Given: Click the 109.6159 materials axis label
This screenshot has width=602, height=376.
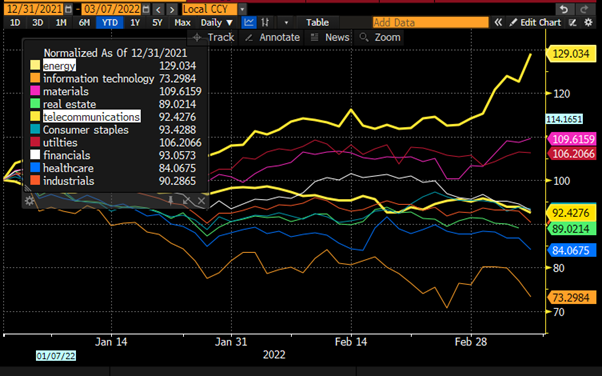Looking at the screenshot, I should click(x=571, y=139).
